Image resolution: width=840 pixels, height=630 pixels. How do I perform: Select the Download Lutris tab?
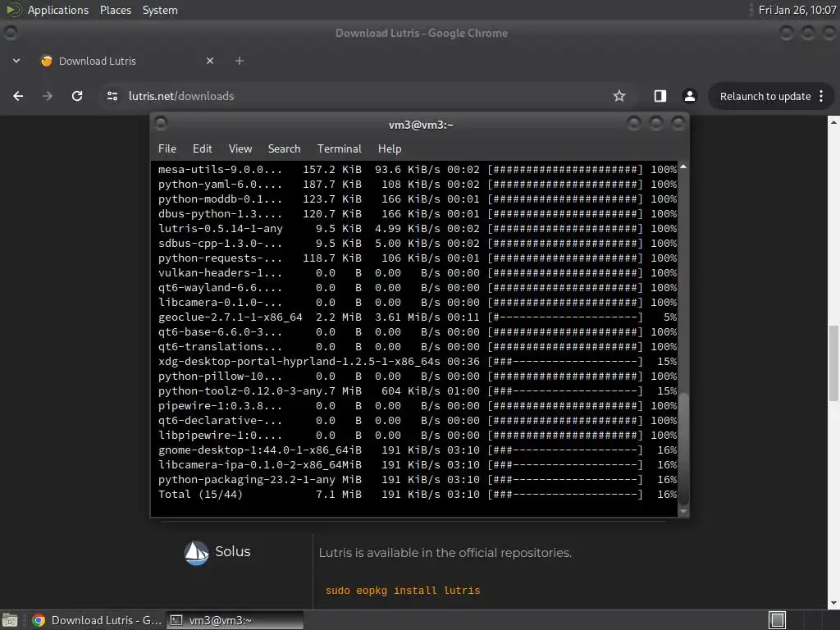[128, 61]
